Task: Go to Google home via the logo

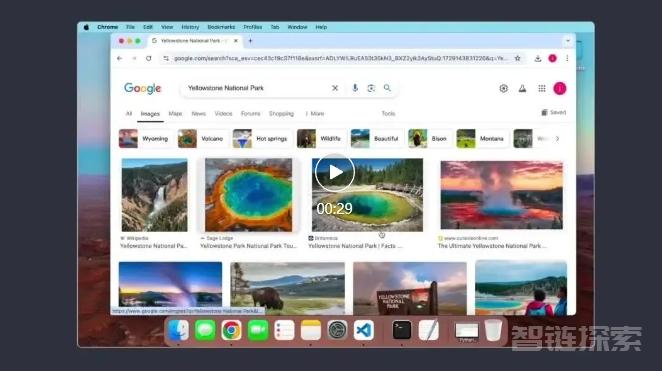Action: pyautogui.click(x=143, y=88)
